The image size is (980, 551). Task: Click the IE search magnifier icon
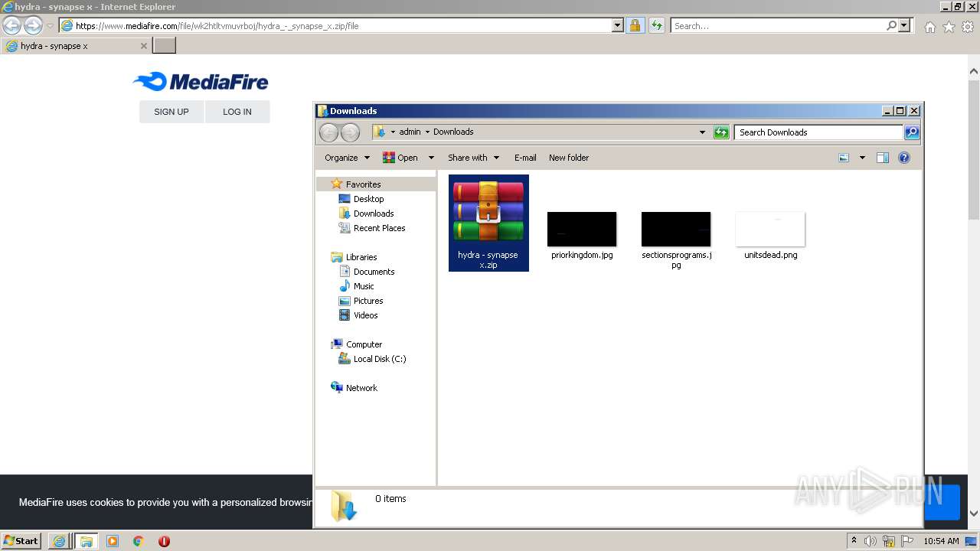(x=891, y=25)
